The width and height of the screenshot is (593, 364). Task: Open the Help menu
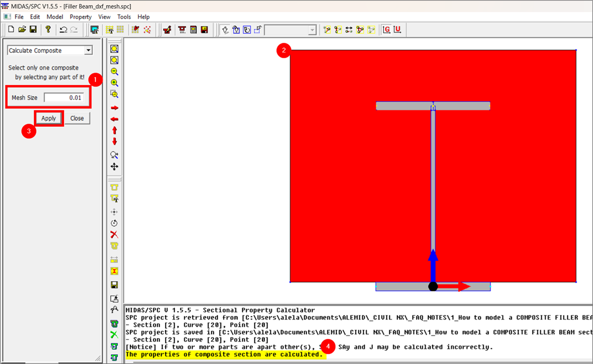pos(144,17)
